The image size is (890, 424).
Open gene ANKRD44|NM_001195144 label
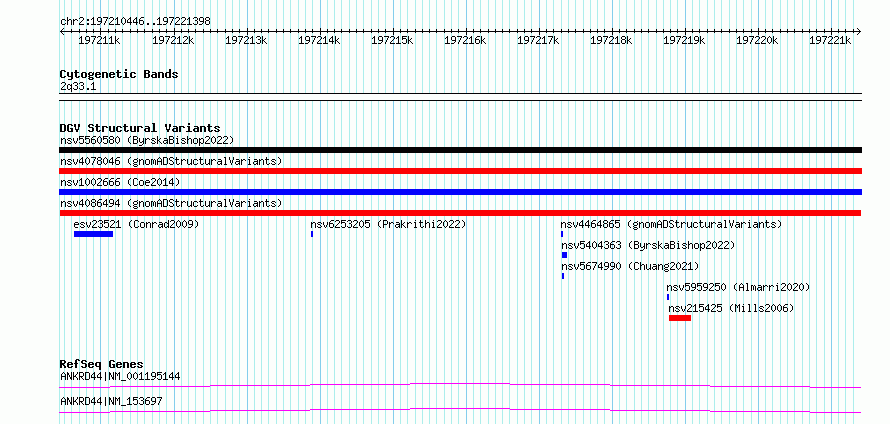pos(120,376)
